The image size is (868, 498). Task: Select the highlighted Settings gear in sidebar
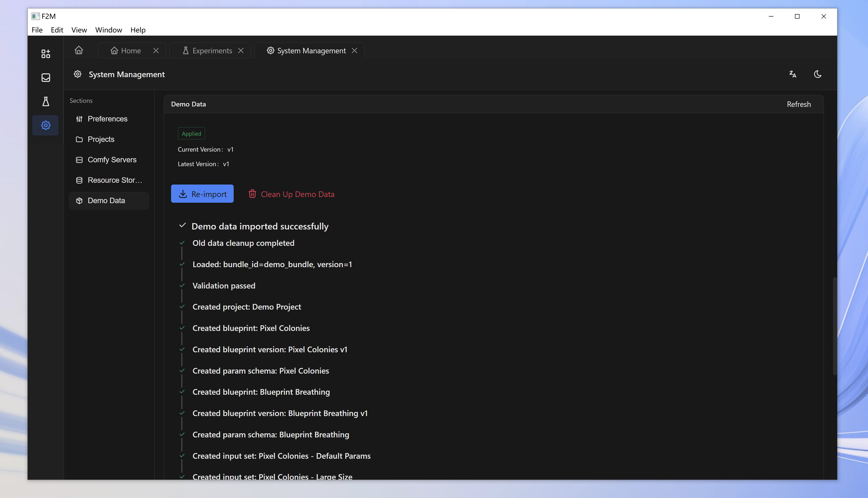pos(45,125)
